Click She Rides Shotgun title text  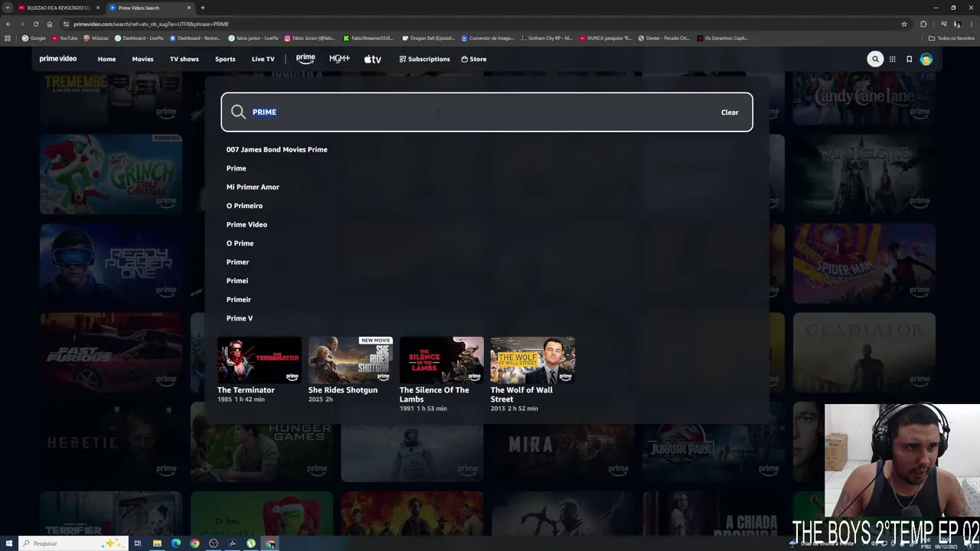[x=343, y=390]
